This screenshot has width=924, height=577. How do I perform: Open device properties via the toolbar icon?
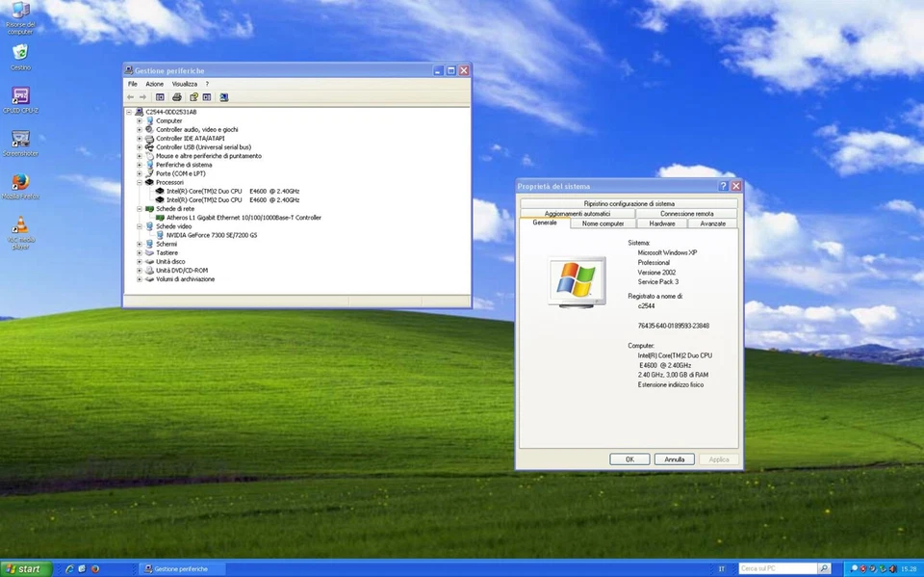pyautogui.click(x=207, y=96)
